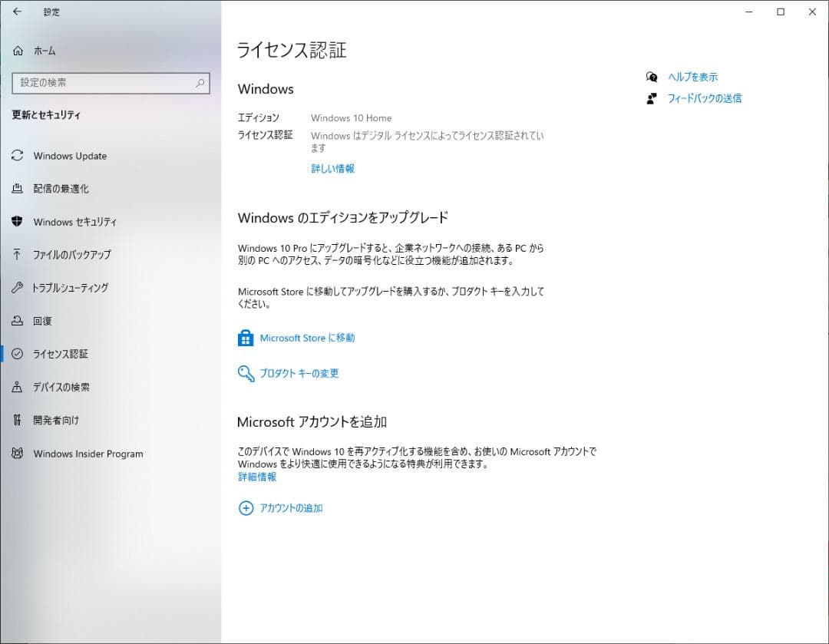Open Windows Insider Program settings
The height and width of the screenshot is (644, 829).
87,454
